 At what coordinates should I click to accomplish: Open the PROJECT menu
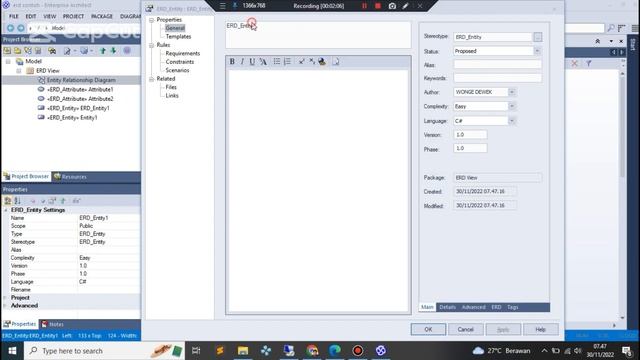coord(73,16)
